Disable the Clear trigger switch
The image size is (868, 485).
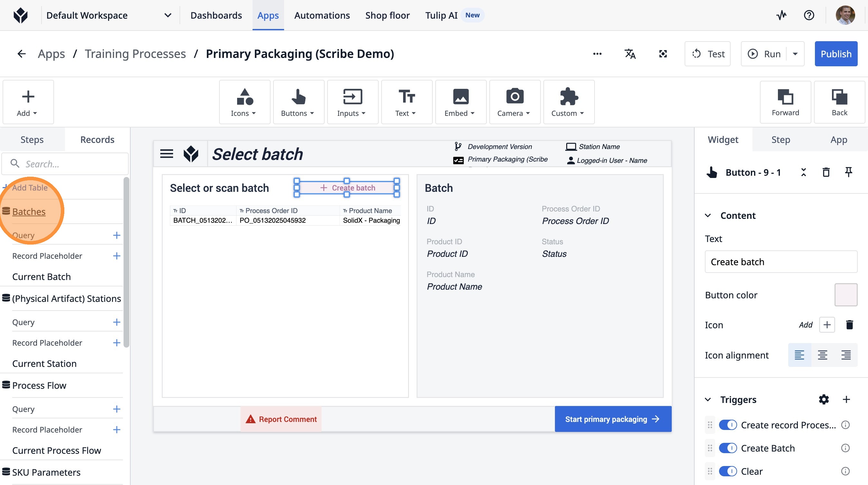coord(728,471)
